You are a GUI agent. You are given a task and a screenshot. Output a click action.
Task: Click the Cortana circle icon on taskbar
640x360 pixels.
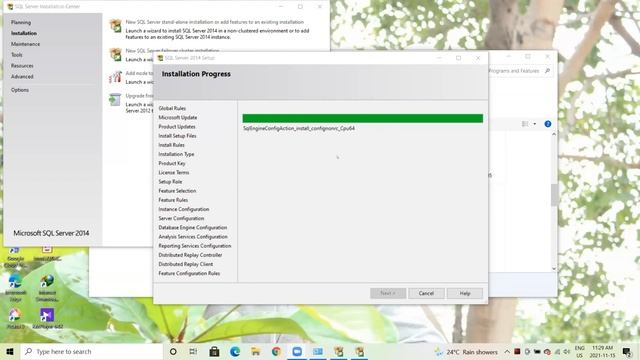(x=173, y=351)
